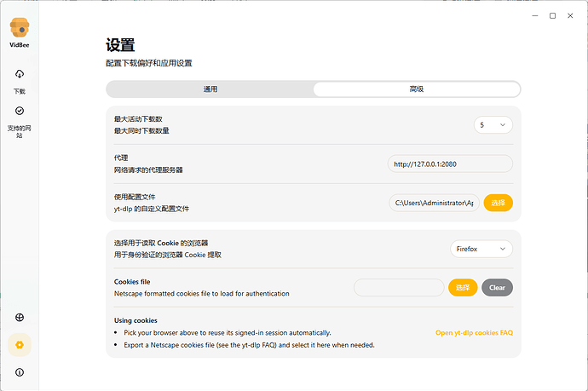Clear the Cookies file selection

[x=498, y=288]
